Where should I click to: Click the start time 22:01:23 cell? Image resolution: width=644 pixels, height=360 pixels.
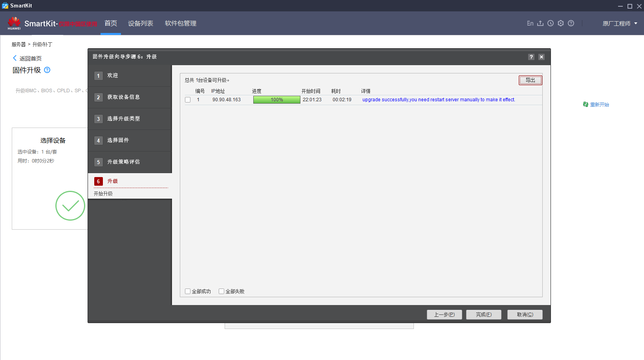312,100
